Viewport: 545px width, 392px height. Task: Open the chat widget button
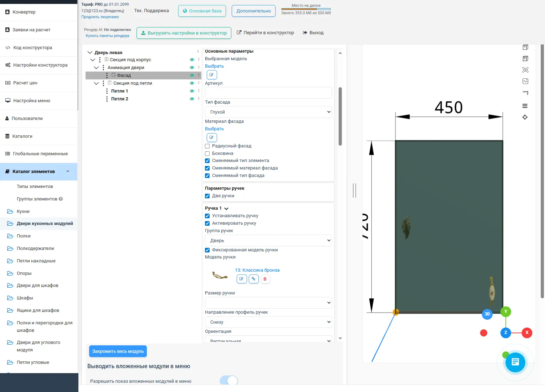(515, 362)
